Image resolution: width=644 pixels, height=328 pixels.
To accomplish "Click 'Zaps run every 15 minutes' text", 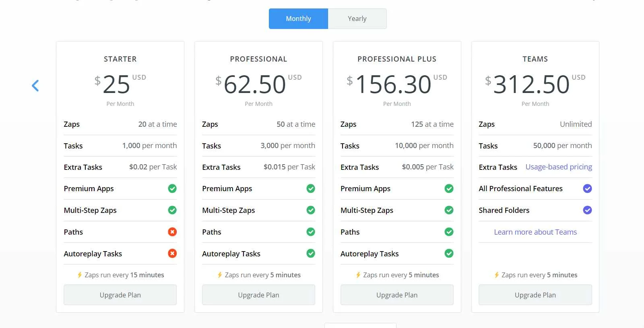I will [x=124, y=275].
